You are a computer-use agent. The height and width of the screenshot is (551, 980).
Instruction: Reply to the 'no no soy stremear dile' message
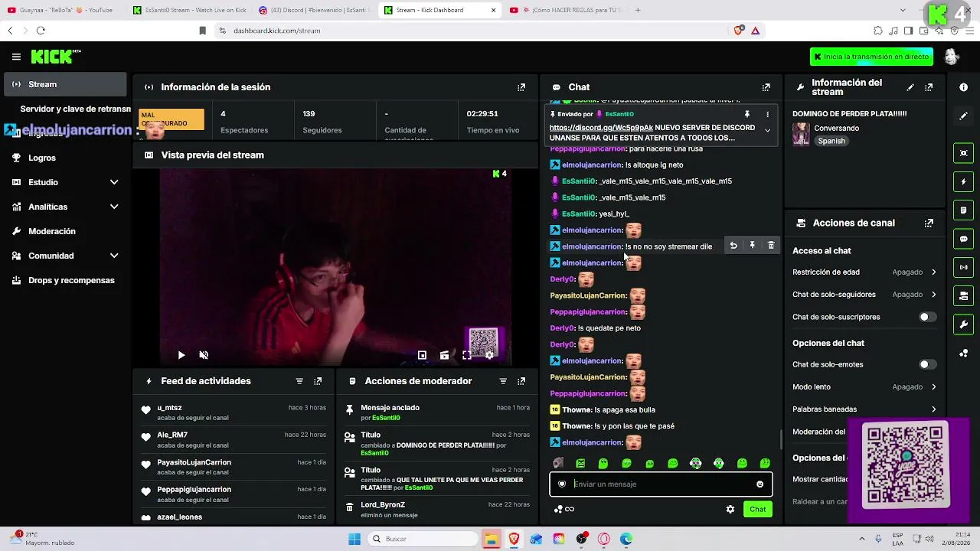(x=733, y=246)
